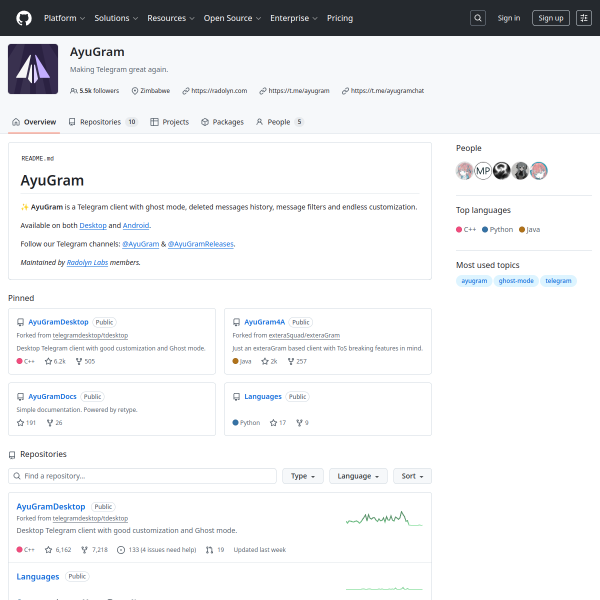Screen dimensions: 600x600
Task: Expand the Enterprise menu
Action: [x=293, y=18]
